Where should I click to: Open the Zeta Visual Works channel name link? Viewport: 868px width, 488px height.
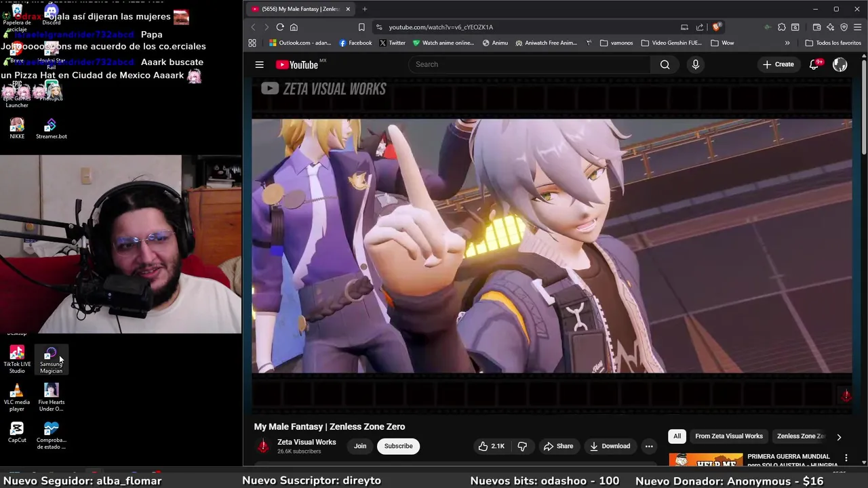307,442
